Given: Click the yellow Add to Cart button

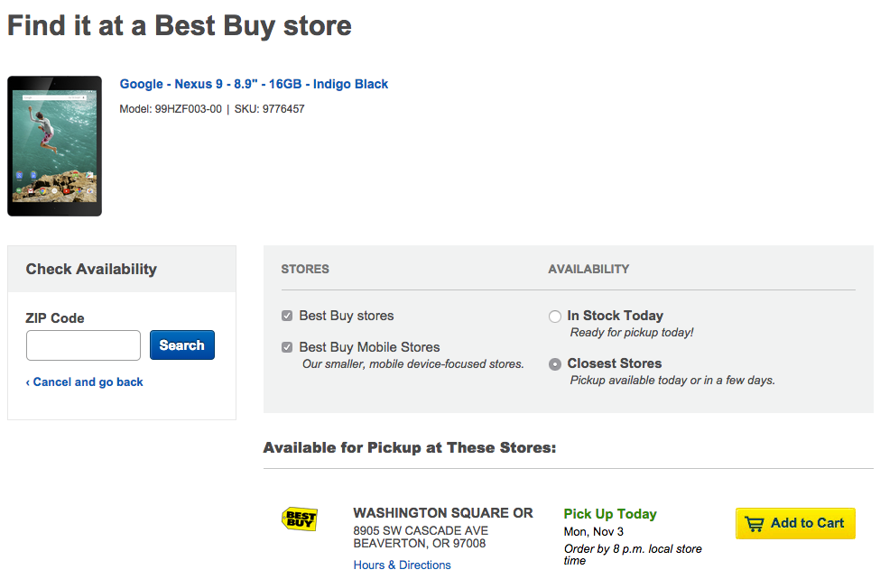Looking at the screenshot, I should pyautogui.click(x=795, y=523).
